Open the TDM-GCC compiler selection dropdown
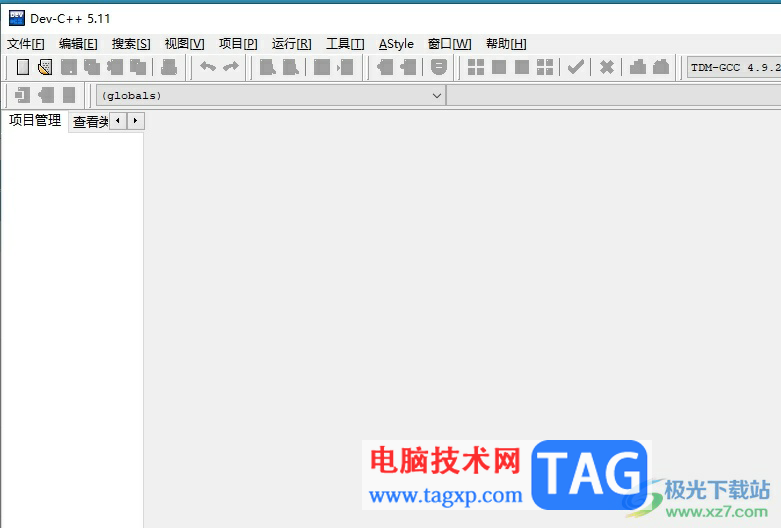The height and width of the screenshot is (528, 781). tap(734, 67)
